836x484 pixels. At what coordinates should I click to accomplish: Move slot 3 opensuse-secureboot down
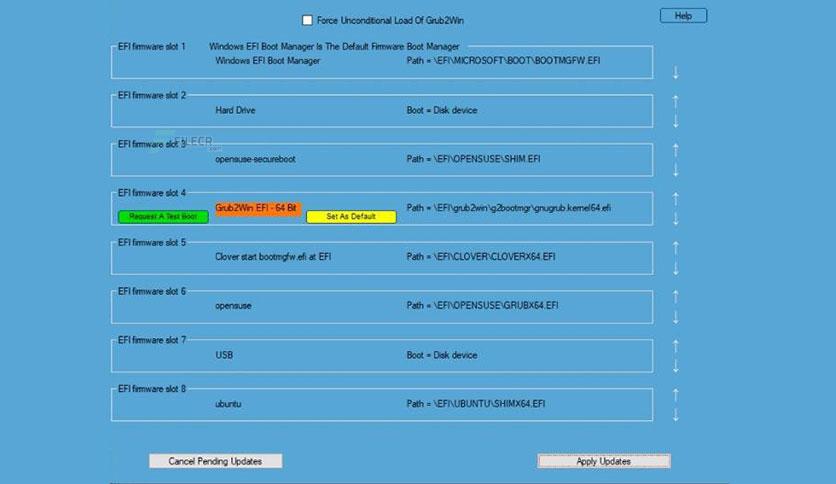pos(676,170)
